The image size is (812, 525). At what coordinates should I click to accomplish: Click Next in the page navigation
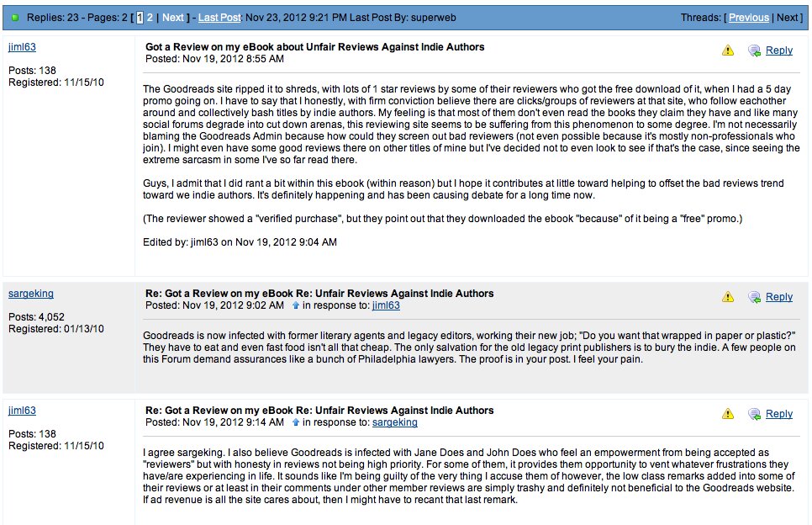(173, 18)
